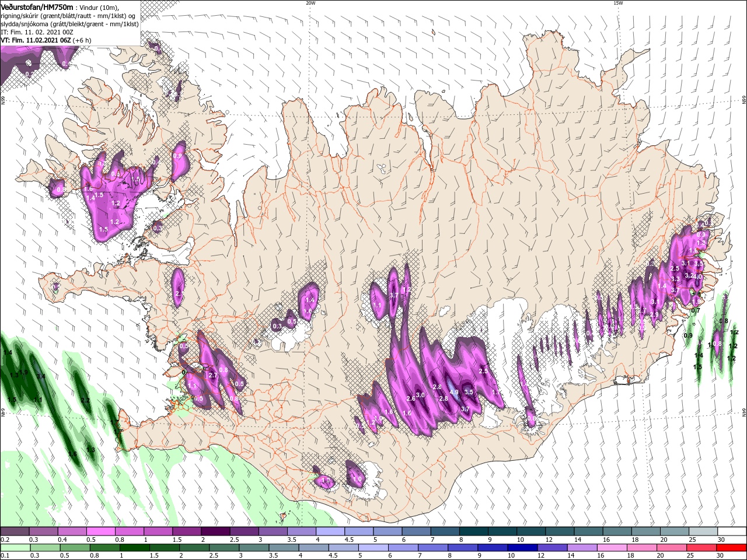
Task: Click the 0.4 label in snow legend
Action: pos(62,540)
